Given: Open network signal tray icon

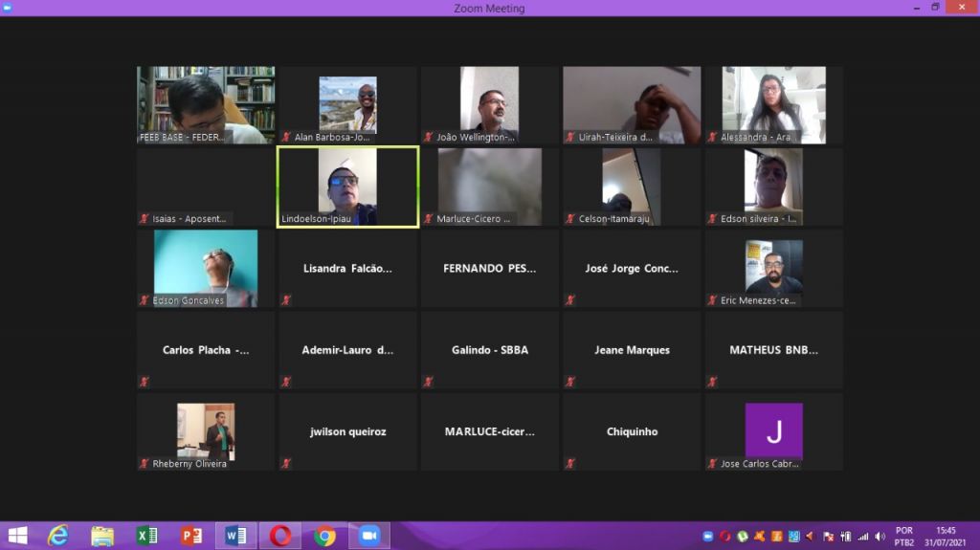Looking at the screenshot, I should (863, 537).
